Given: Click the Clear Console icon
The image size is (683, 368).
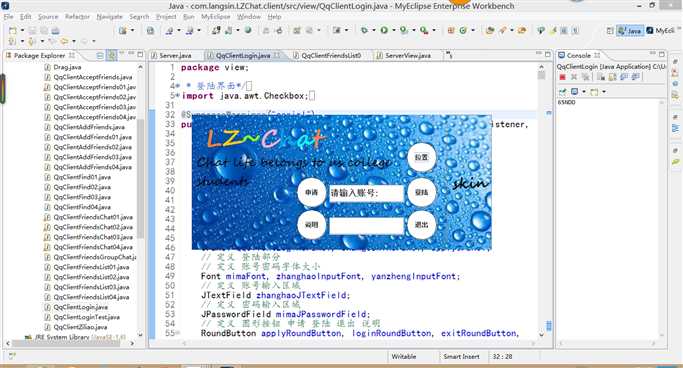Looking at the screenshot, I should (601, 77).
